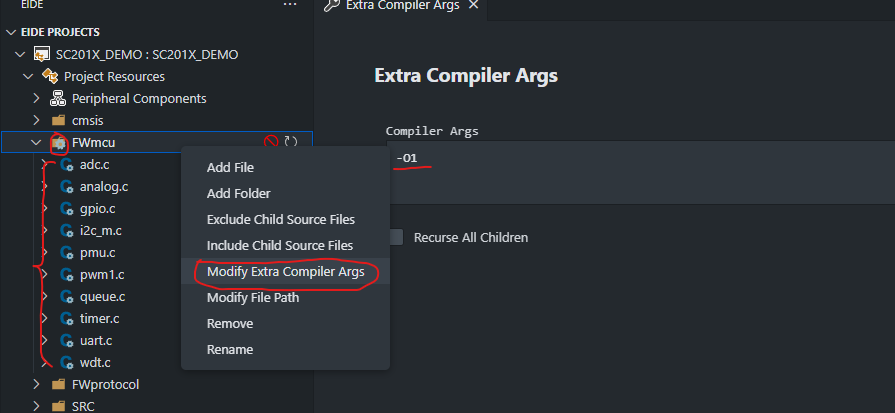Image resolution: width=895 pixels, height=413 pixels.
Task: Click the wrench icon on Extra Compiler Args tab
Action: pos(332,6)
